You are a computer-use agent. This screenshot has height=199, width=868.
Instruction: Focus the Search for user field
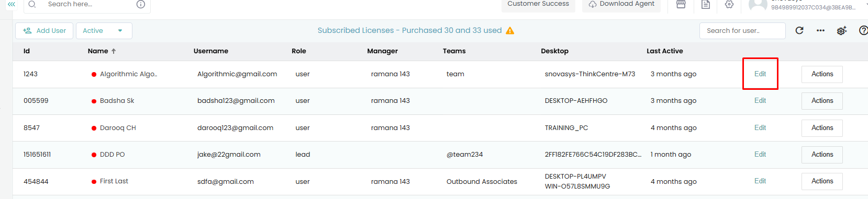[x=742, y=31]
